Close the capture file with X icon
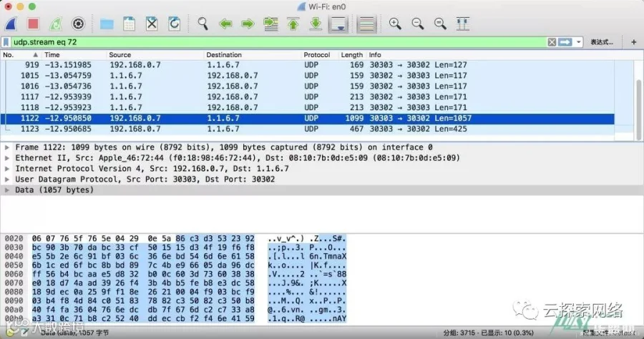644x339 pixels. click(x=152, y=24)
